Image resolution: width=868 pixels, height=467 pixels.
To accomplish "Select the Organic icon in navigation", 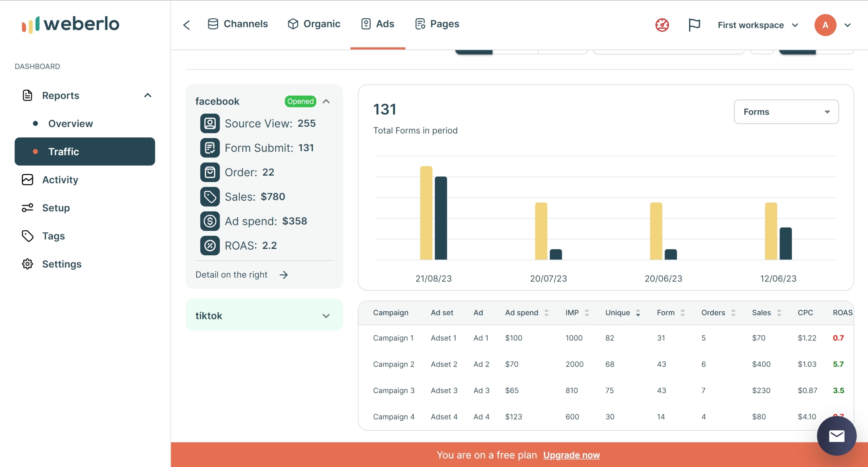I will click(293, 24).
